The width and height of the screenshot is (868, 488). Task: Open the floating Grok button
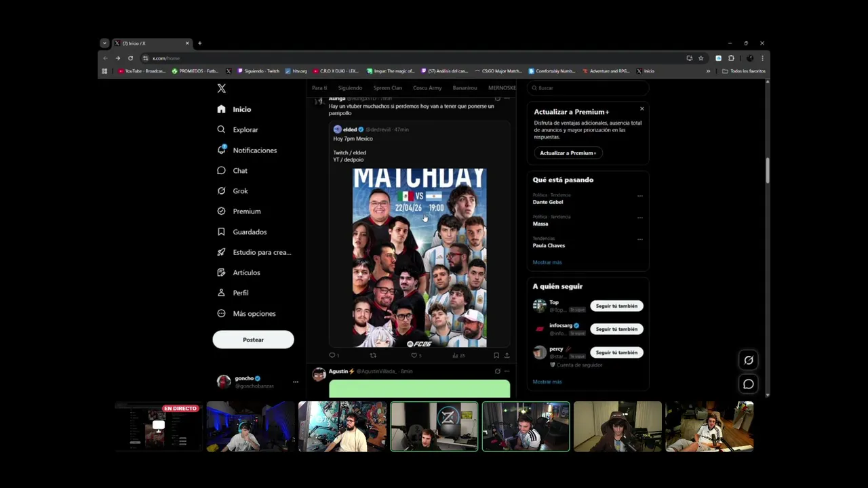pyautogui.click(x=749, y=361)
